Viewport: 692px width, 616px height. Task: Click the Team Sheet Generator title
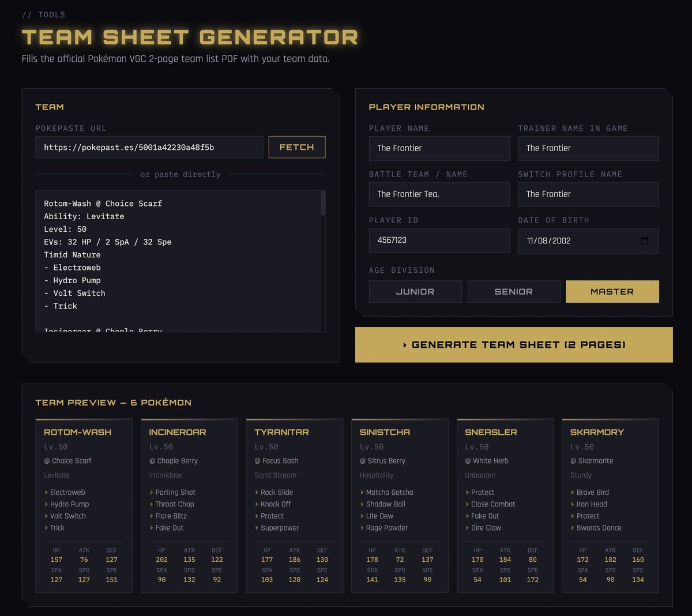point(190,37)
